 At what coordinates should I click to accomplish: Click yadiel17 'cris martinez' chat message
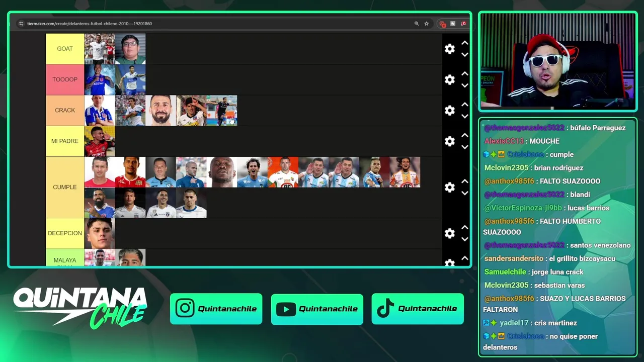point(530,323)
